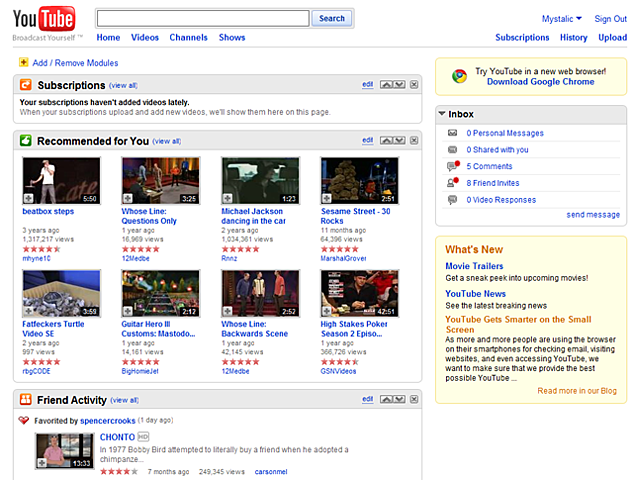Click the orange Subscriptions module icon
The image size is (633, 480).
(25, 85)
